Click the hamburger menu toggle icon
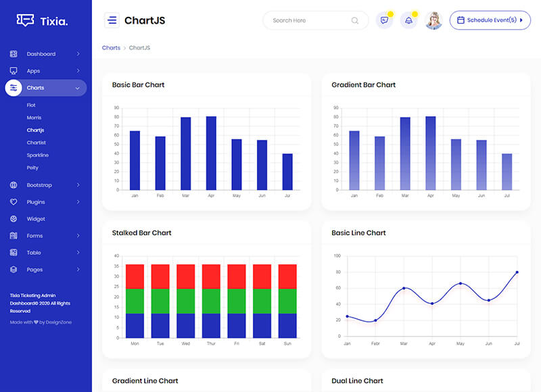541x392 pixels. [x=112, y=20]
